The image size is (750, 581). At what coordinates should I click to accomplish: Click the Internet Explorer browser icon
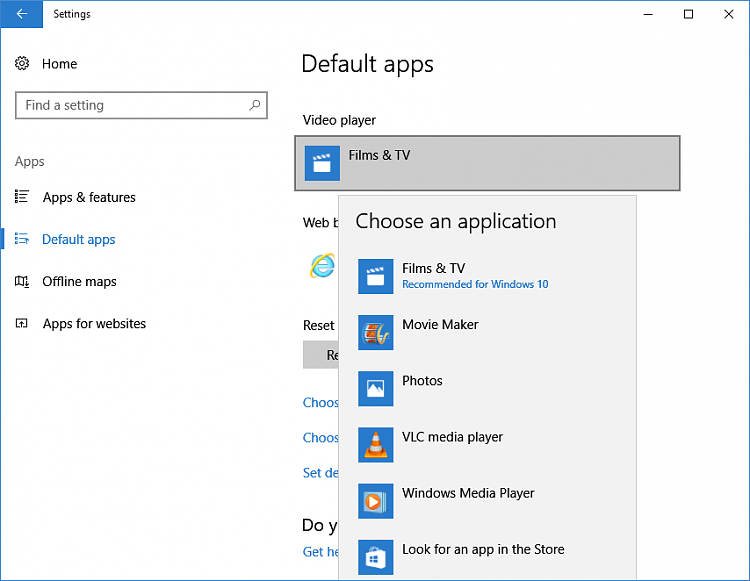[322, 265]
